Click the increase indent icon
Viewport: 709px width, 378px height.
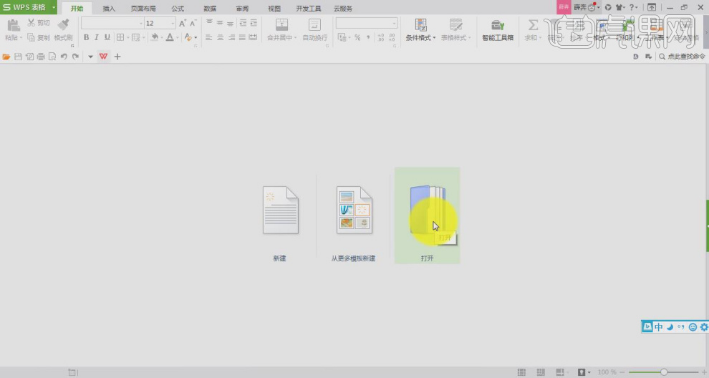[254, 23]
